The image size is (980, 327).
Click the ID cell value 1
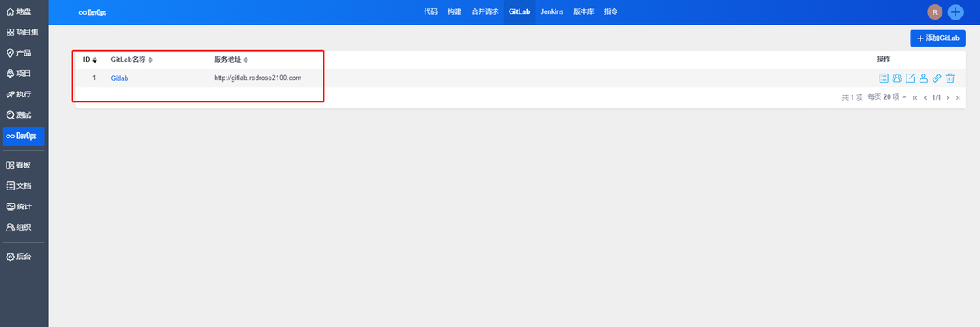94,78
